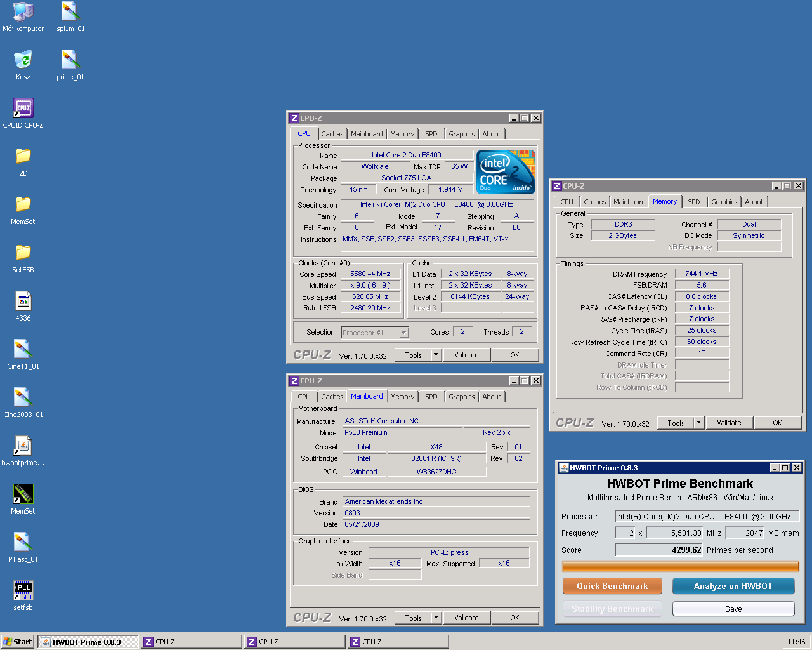Select the last CPU-Z taskbar button
812x650 pixels.
pyautogui.click(x=398, y=642)
